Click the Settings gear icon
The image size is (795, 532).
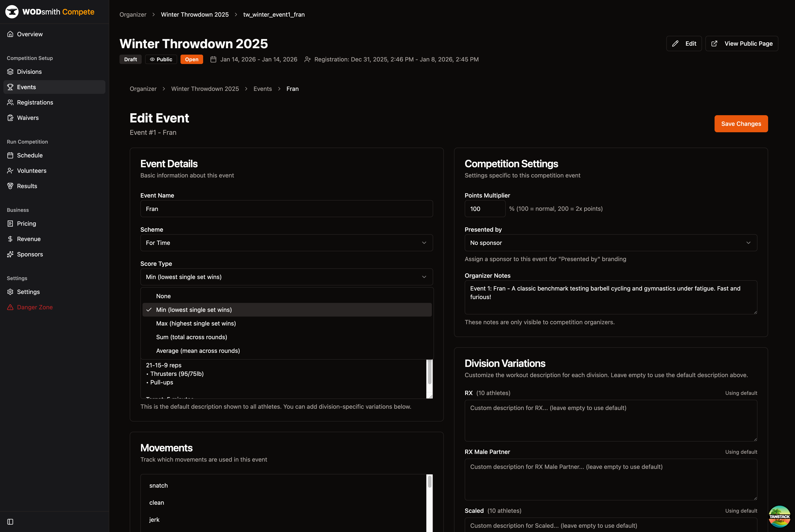[x=10, y=292]
